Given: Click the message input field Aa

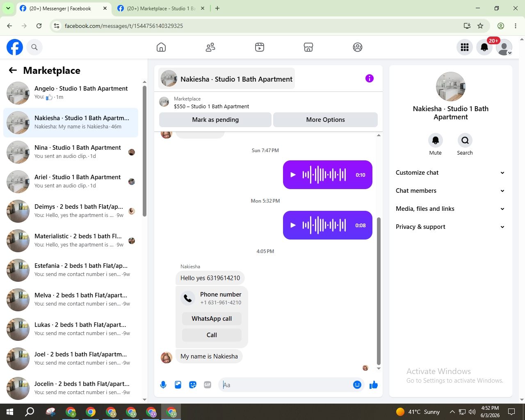Looking at the screenshot, I should [x=287, y=385].
